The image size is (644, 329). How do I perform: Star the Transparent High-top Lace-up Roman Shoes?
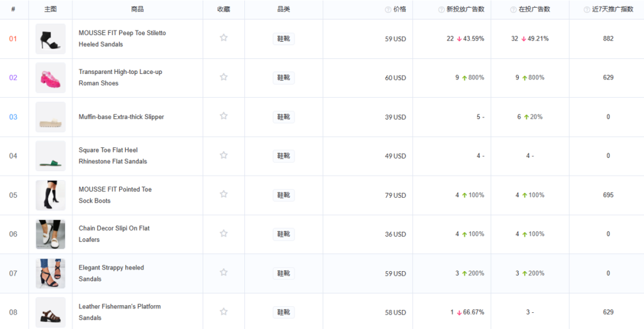point(224,77)
